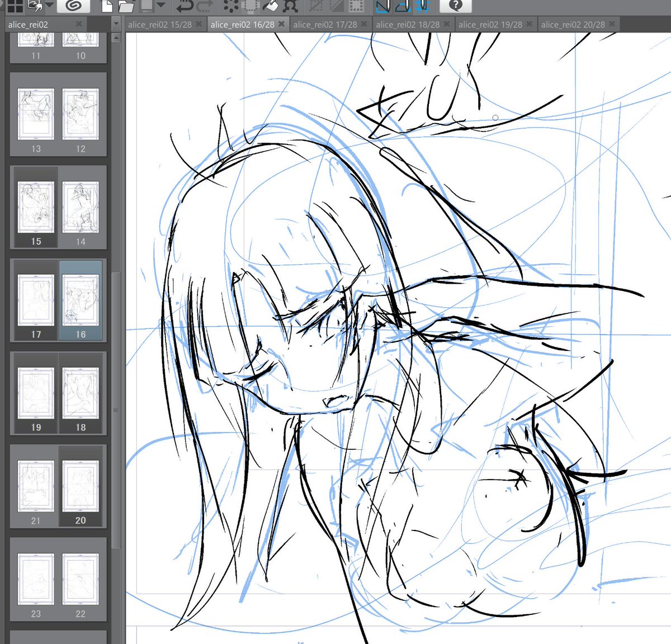671x644 pixels.
Task: Switch to tab alice_rei02 17/28
Action: (325, 25)
